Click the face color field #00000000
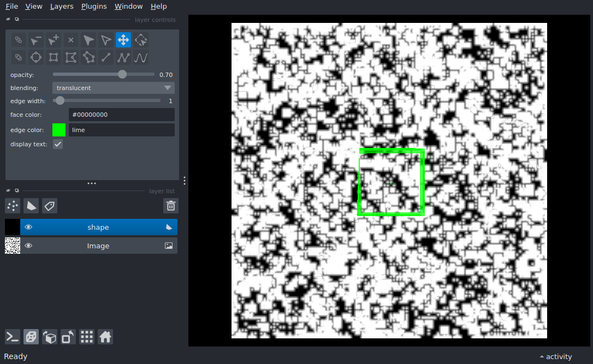 (x=122, y=115)
